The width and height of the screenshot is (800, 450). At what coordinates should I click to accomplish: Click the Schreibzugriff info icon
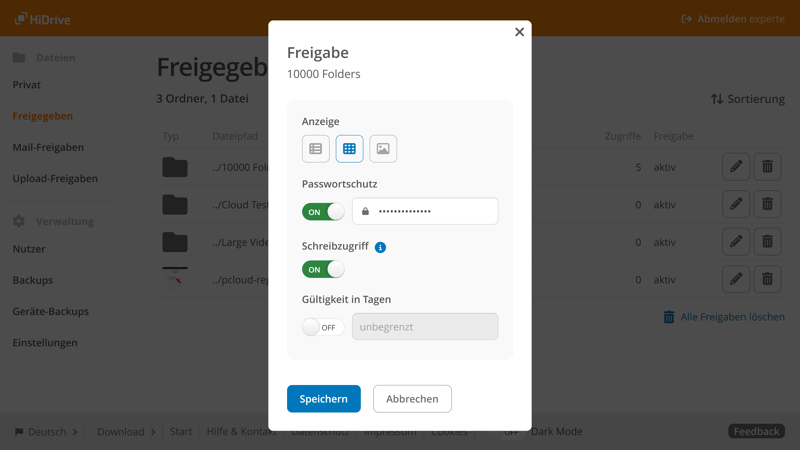(380, 247)
